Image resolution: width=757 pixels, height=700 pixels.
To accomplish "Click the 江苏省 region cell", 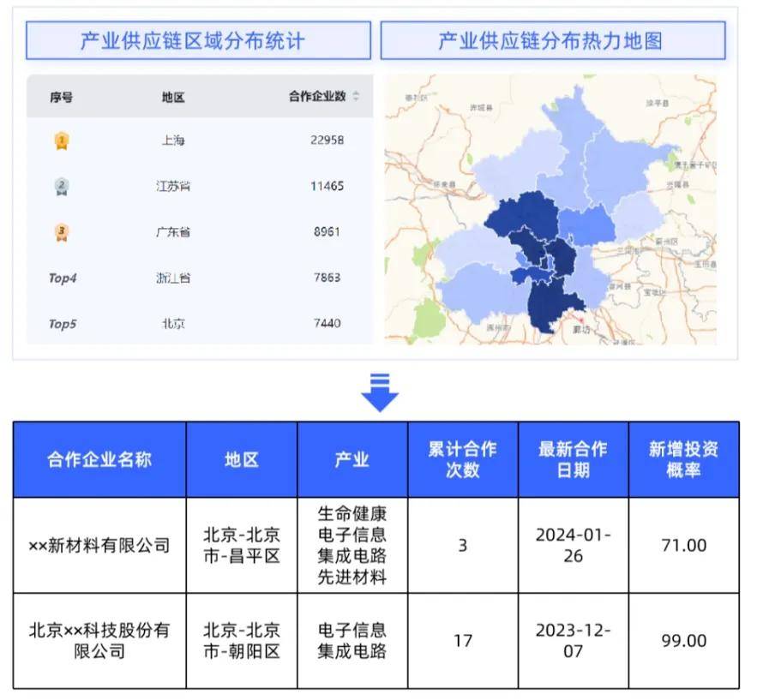I will coord(173,186).
